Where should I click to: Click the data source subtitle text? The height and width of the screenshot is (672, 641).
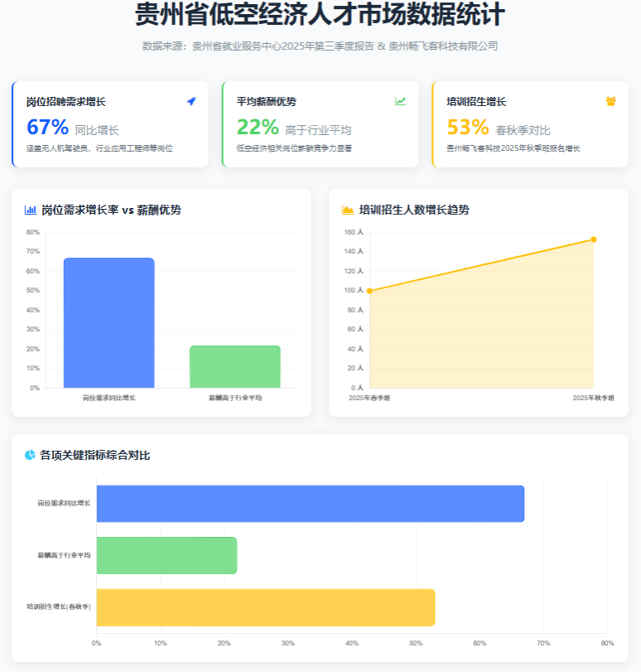tap(320, 46)
